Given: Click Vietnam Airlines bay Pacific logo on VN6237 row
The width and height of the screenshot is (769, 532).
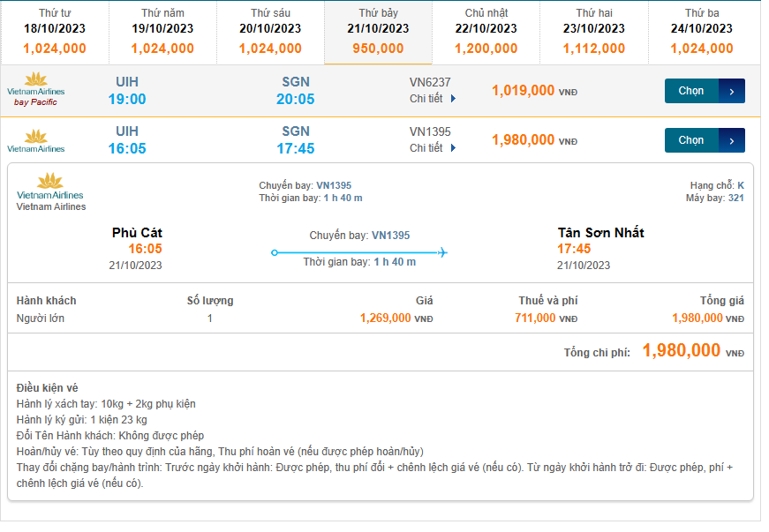Looking at the screenshot, I should click(36, 89).
